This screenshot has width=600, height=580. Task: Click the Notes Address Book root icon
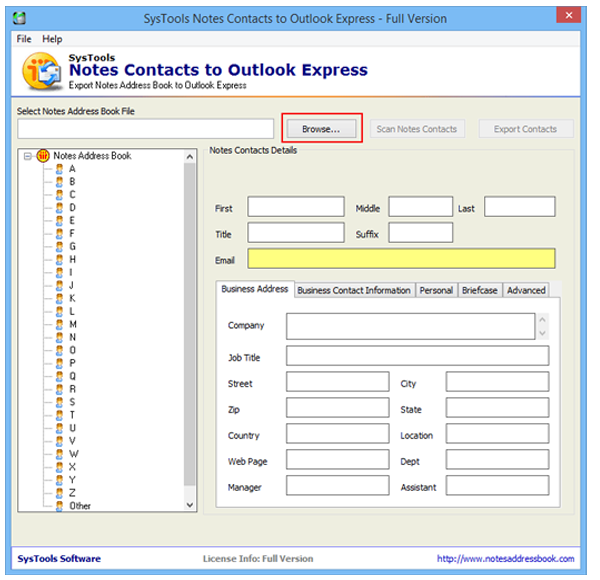point(43,156)
